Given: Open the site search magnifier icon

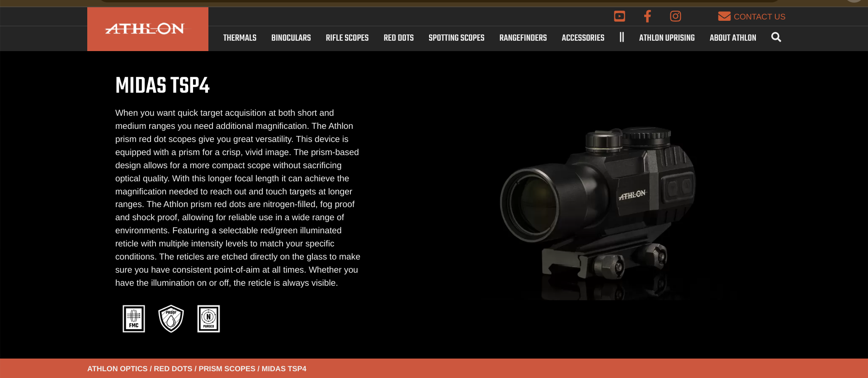Looking at the screenshot, I should point(776,38).
